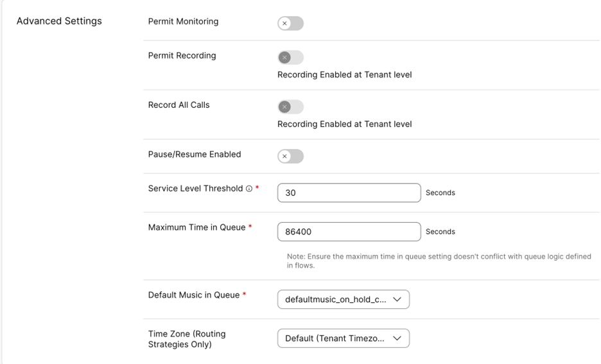Focus the Service Level Threshold field showing 30
Viewport: 601px width, 364px height.
click(x=349, y=193)
